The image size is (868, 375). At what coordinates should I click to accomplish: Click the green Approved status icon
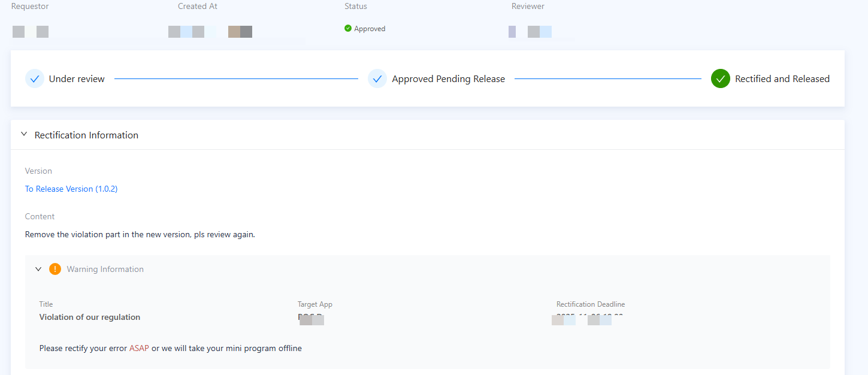(348, 28)
